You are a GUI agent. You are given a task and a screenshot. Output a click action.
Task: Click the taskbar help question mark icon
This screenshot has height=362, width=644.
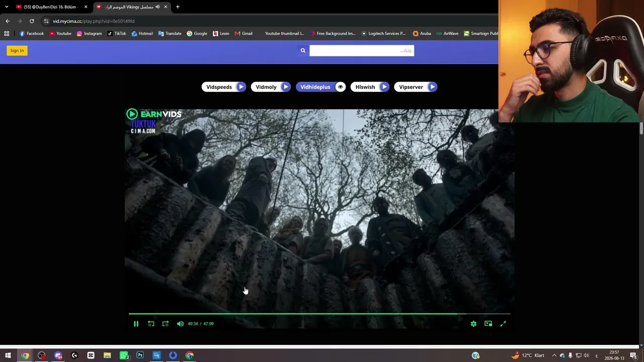click(x=475, y=355)
